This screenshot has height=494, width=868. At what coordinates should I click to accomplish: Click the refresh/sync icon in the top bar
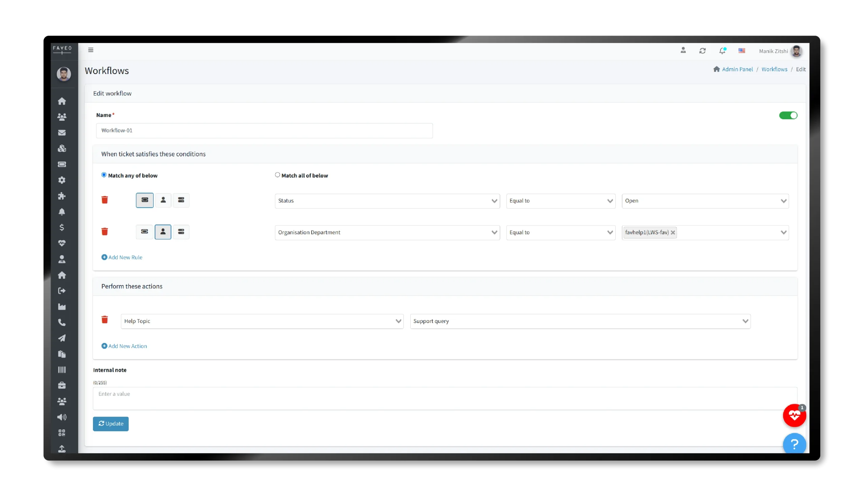[703, 51]
